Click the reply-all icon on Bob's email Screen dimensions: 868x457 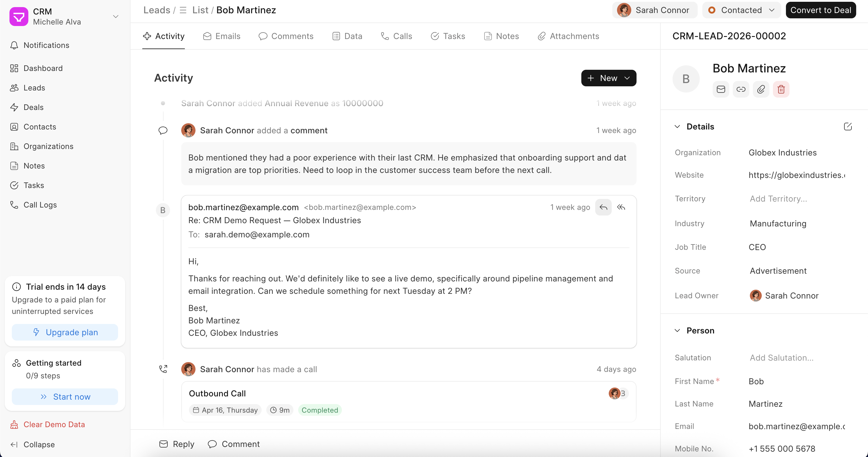pos(621,207)
